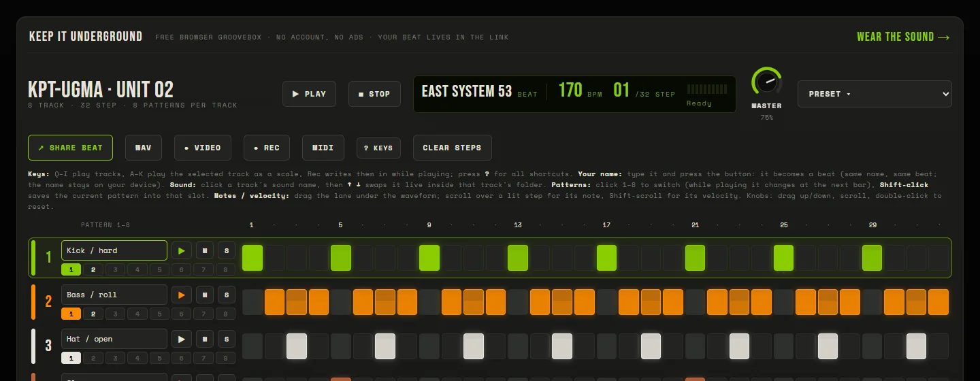Toggle Bass track step 13
The width and height of the screenshot is (980, 381).
click(x=518, y=302)
